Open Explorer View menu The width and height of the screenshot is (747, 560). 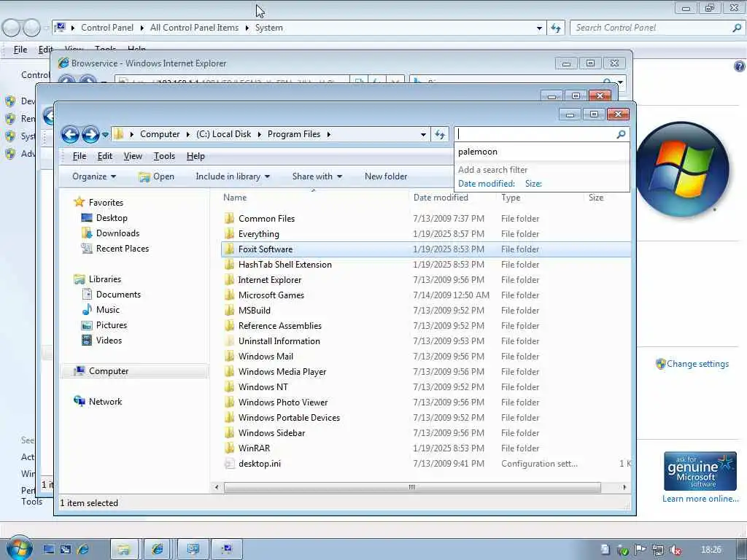pyautogui.click(x=133, y=156)
